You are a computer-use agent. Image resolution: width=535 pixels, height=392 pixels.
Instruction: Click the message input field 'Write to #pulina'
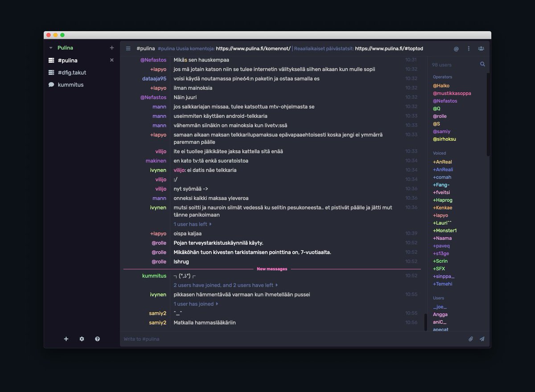pos(292,339)
